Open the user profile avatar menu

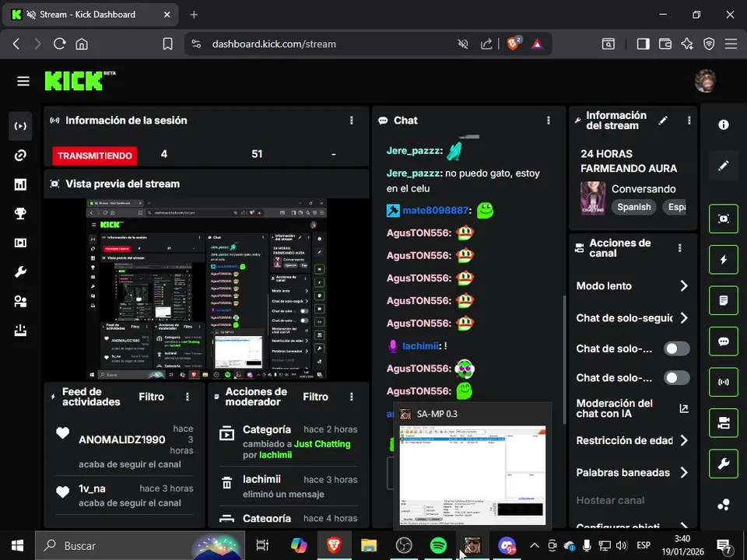point(705,81)
